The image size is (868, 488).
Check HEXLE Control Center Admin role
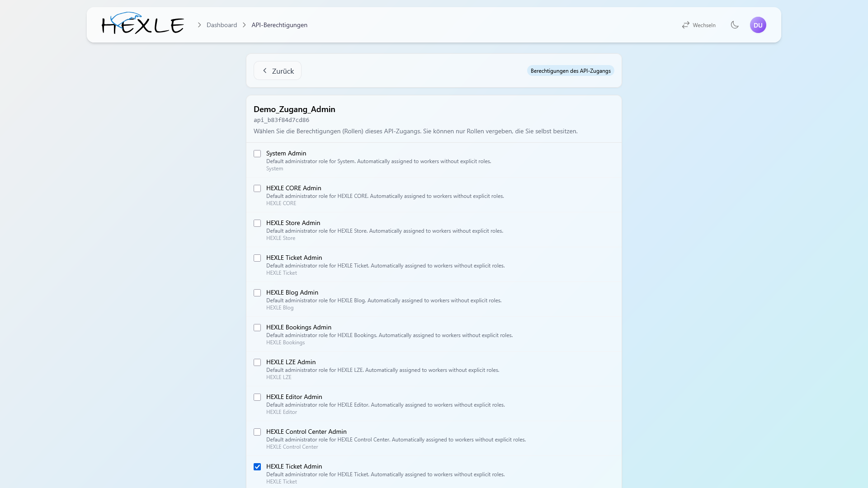point(257,432)
